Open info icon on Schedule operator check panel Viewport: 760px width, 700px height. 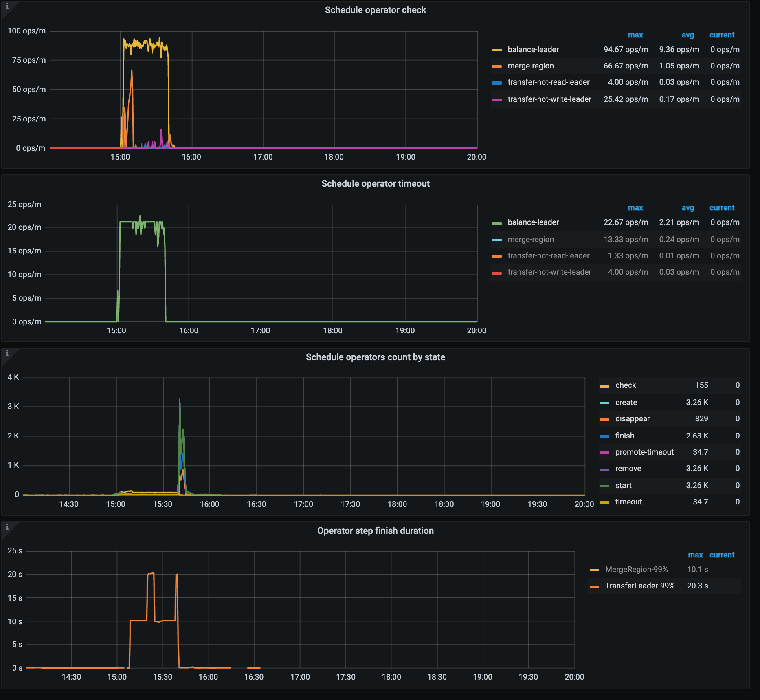(x=7, y=6)
